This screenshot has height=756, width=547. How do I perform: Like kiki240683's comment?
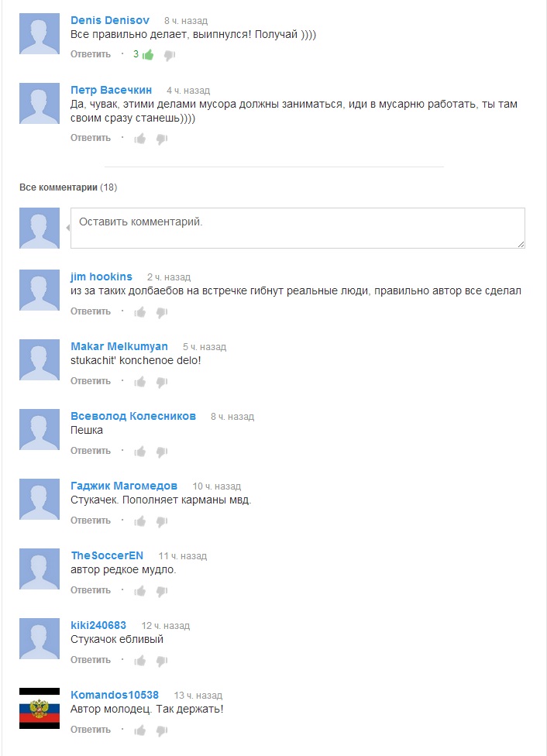coord(140,661)
